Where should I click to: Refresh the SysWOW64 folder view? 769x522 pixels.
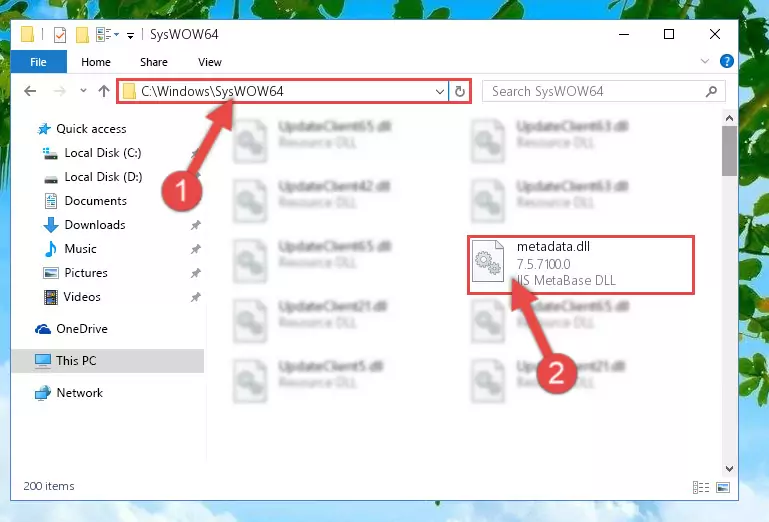460,92
